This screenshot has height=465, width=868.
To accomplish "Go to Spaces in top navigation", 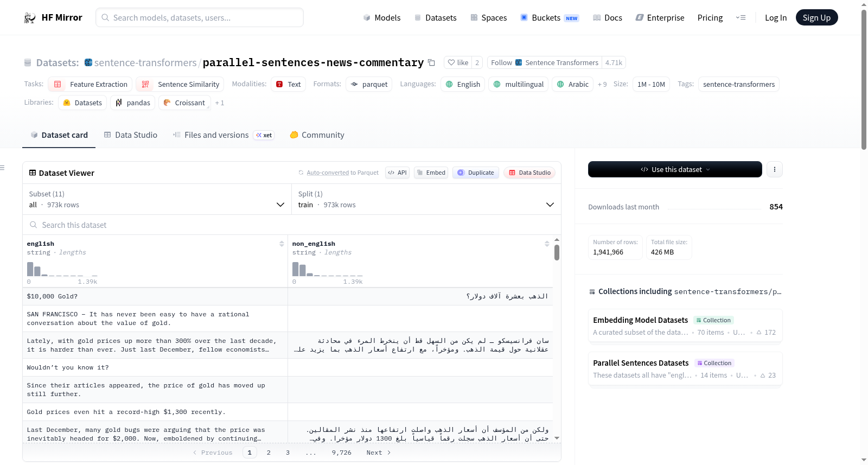I will click(x=488, y=18).
